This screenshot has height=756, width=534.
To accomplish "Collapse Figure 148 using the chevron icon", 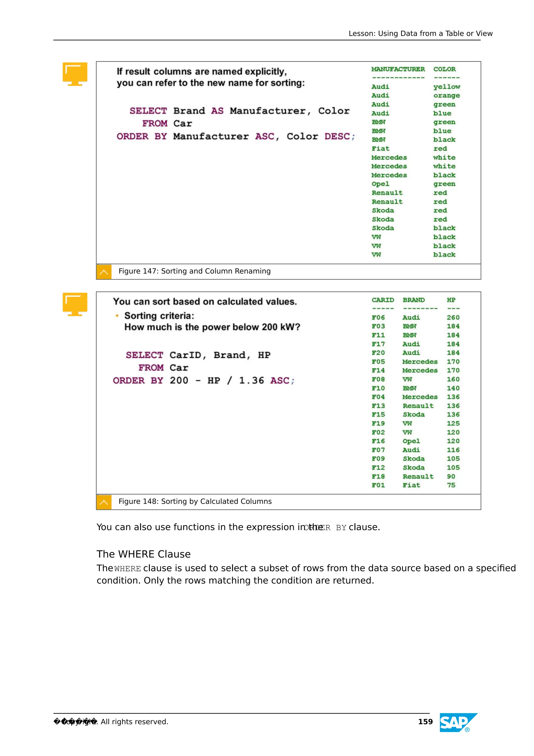I will click(104, 502).
